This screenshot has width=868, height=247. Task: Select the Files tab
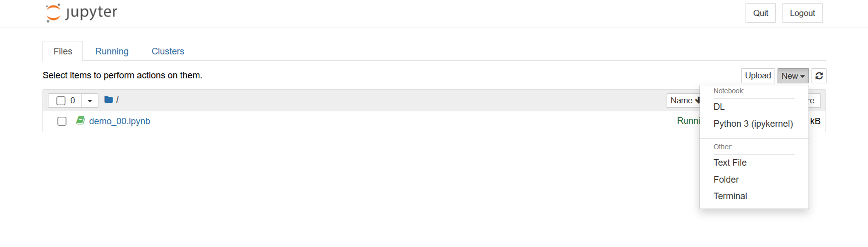point(63,51)
